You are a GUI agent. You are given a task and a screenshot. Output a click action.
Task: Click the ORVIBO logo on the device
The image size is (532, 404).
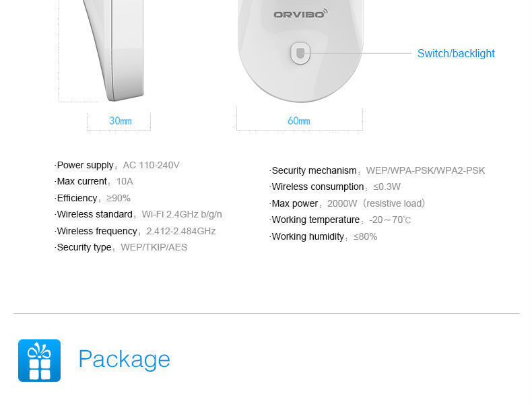tap(300, 13)
